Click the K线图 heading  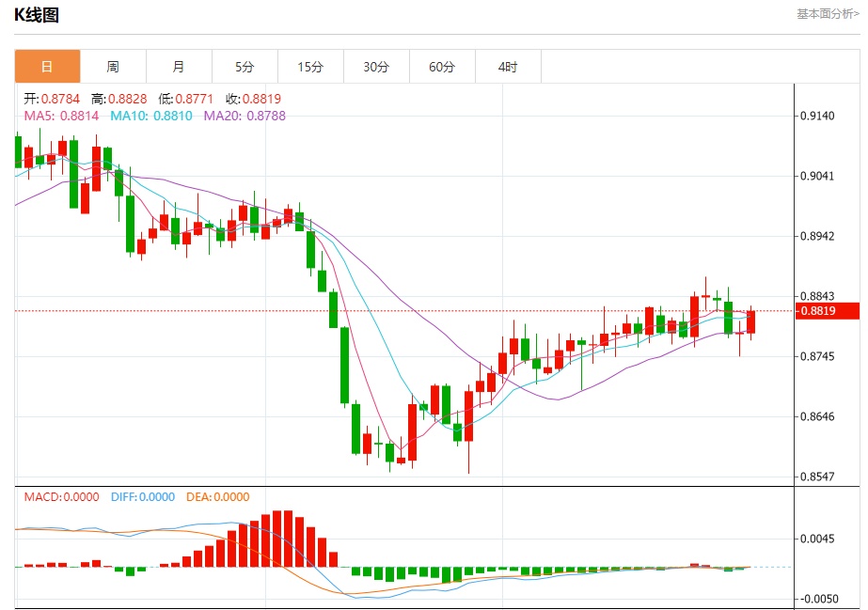(37, 15)
